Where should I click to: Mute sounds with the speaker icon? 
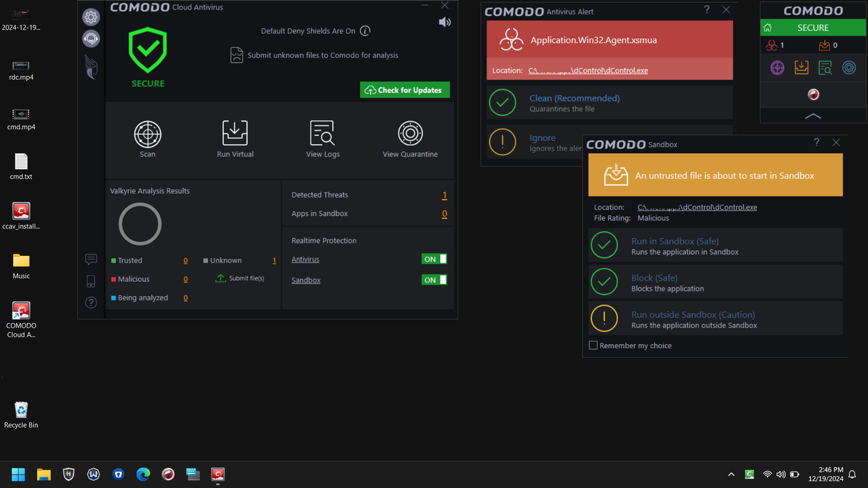445,22
